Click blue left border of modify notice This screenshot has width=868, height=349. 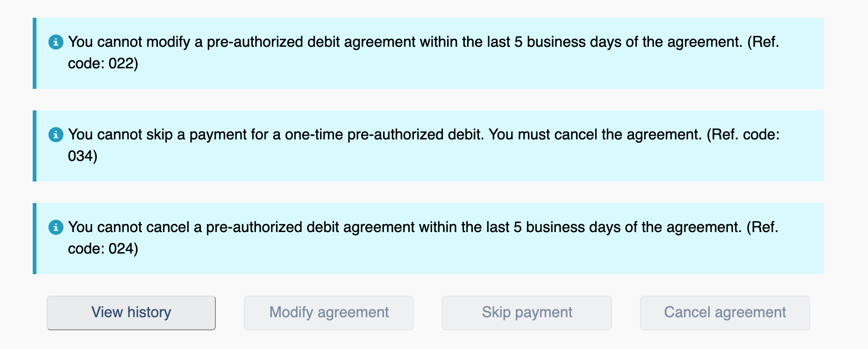pos(35,53)
